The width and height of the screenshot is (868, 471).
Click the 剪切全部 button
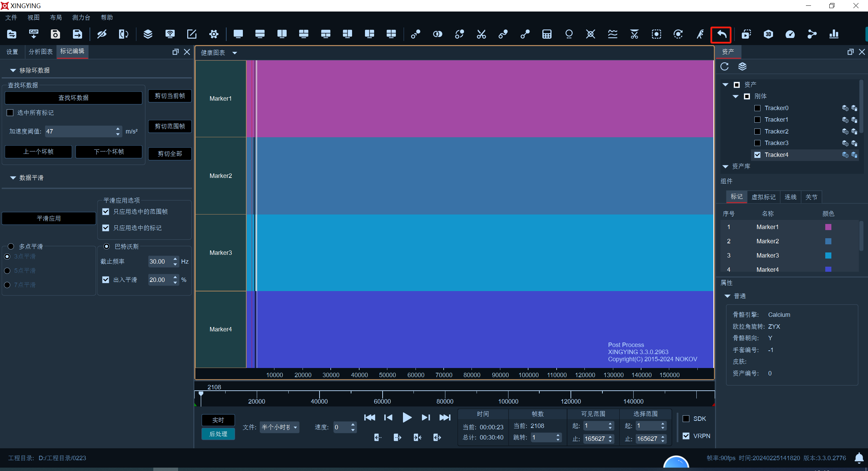pyautogui.click(x=170, y=154)
